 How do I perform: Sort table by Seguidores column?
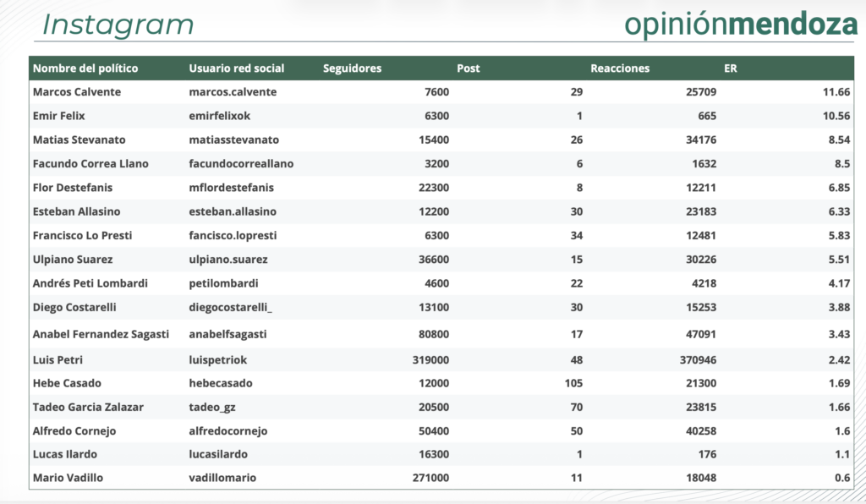coord(352,68)
